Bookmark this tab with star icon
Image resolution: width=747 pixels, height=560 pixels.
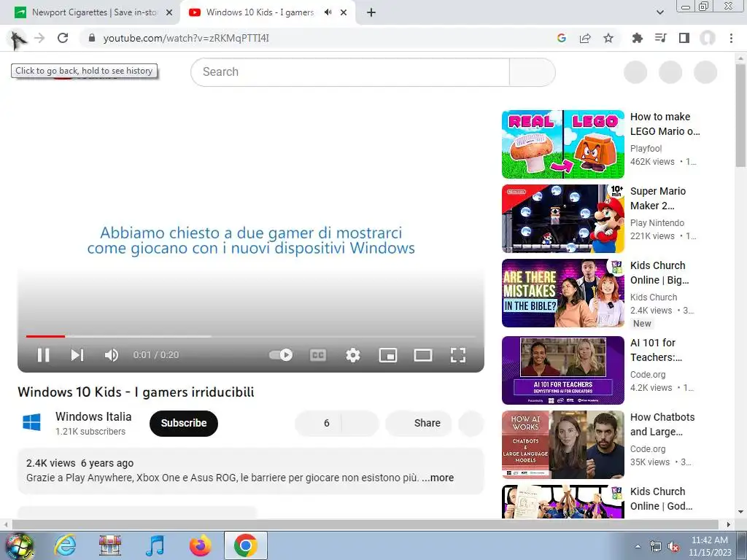coord(608,38)
